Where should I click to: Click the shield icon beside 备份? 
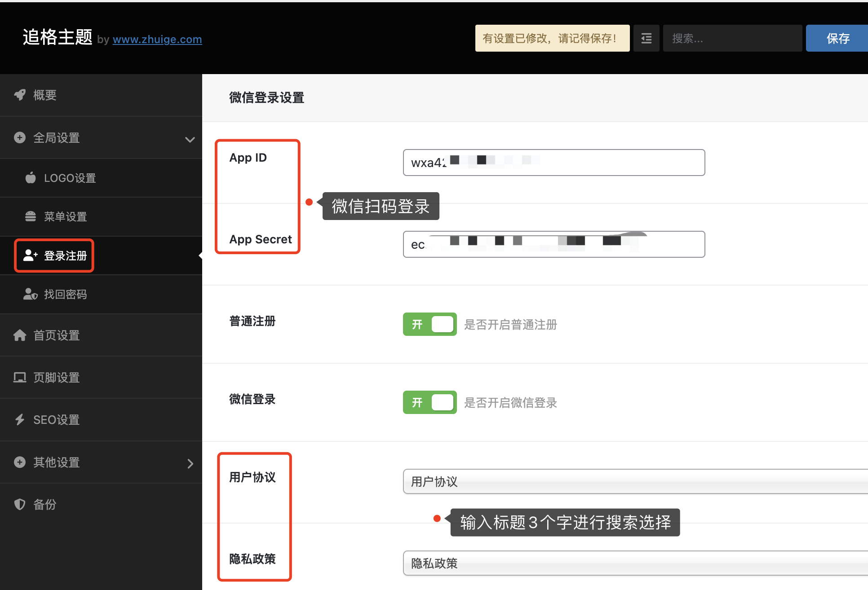pyautogui.click(x=20, y=504)
